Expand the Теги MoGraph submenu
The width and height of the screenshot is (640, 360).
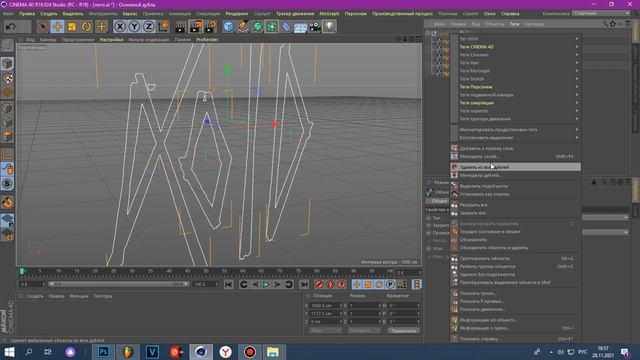point(516,71)
